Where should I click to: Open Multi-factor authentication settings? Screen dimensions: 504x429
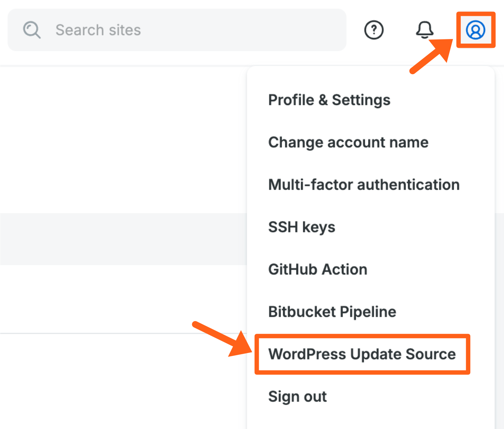pyautogui.click(x=364, y=185)
